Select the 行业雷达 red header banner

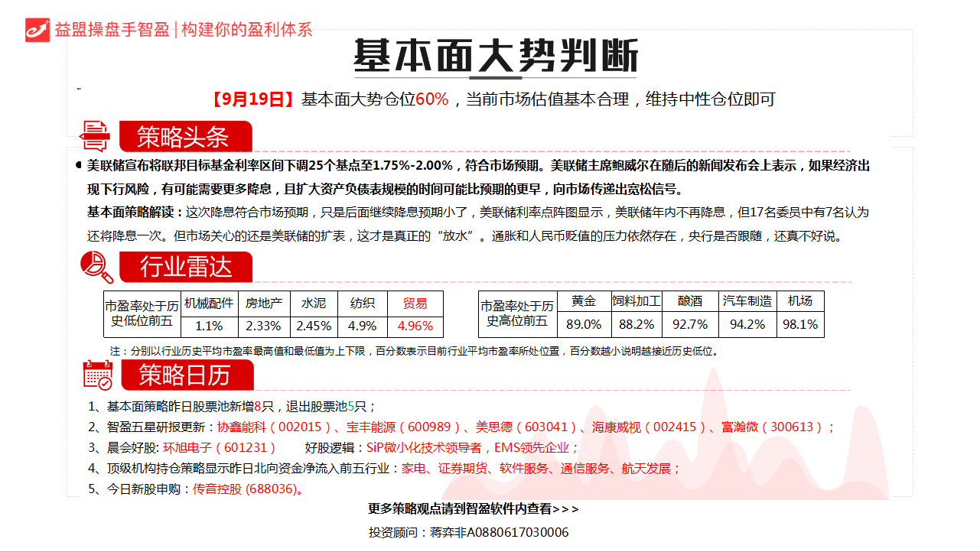tap(184, 267)
